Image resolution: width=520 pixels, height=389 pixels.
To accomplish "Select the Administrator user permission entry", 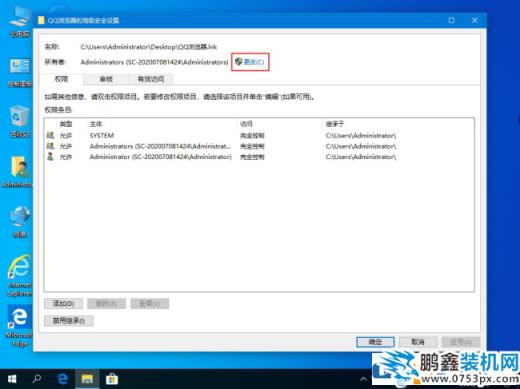I will [x=259, y=157].
